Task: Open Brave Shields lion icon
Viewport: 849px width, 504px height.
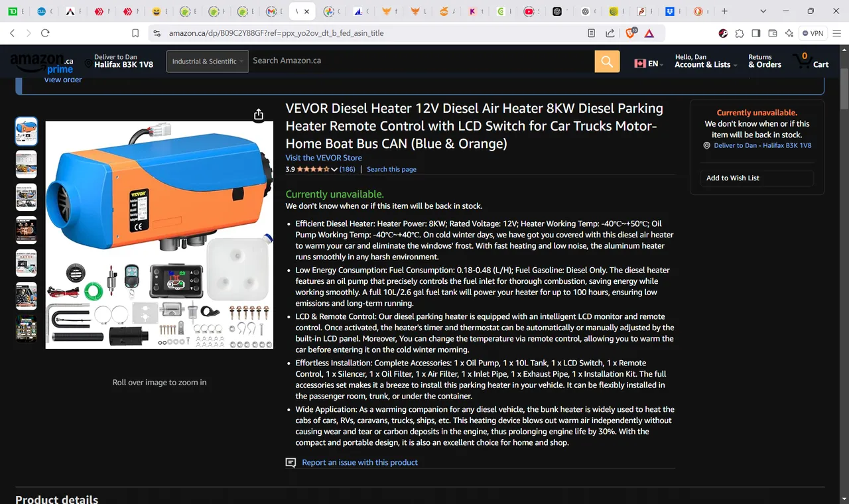Action: pyautogui.click(x=631, y=33)
